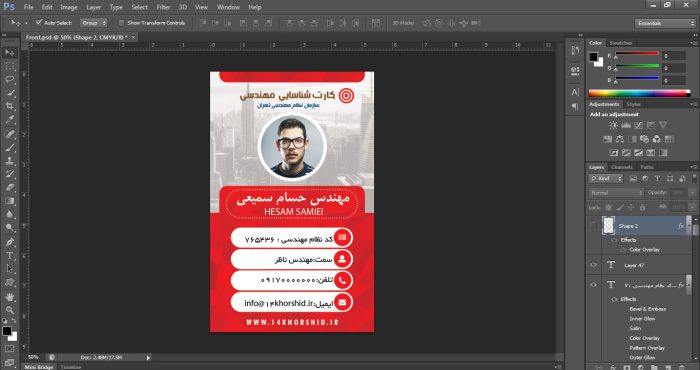Screen dimensions: 700x370
Task: Open the layer filter Kind dropdown
Action: [606, 179]
